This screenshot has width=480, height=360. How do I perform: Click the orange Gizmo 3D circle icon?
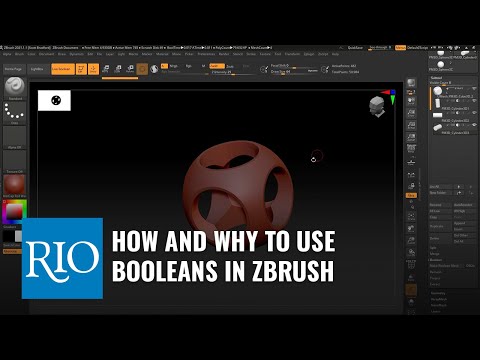142,69
